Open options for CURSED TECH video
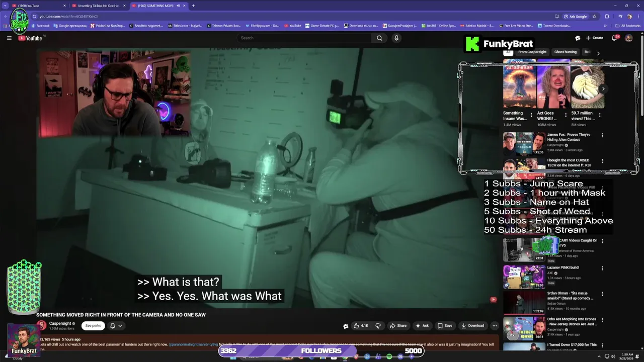This screenshot has height=362, width=644. click(602, 161)
